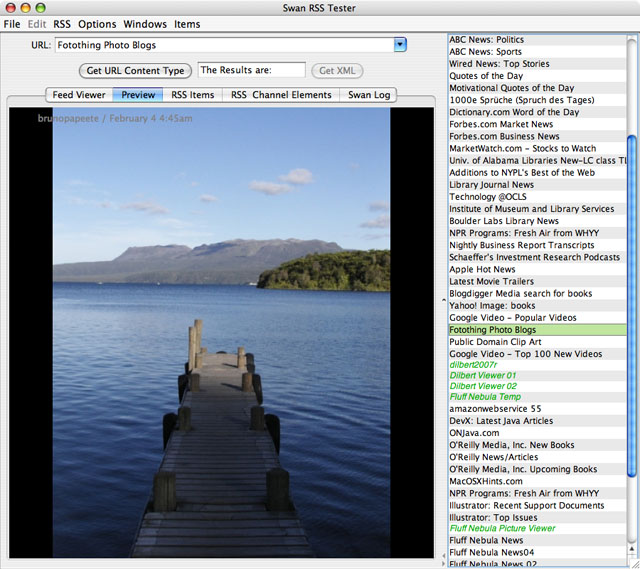Open the RSS Channel Elements tab

click(281, 95)
